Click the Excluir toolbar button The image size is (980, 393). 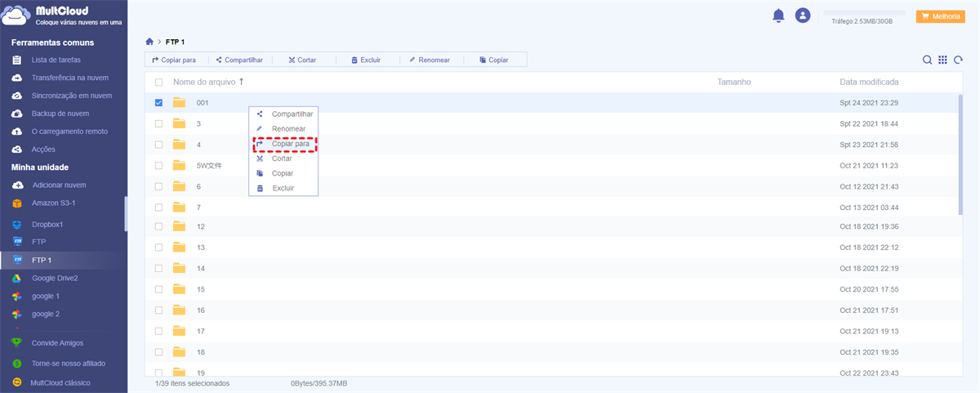tap(365, 60)
